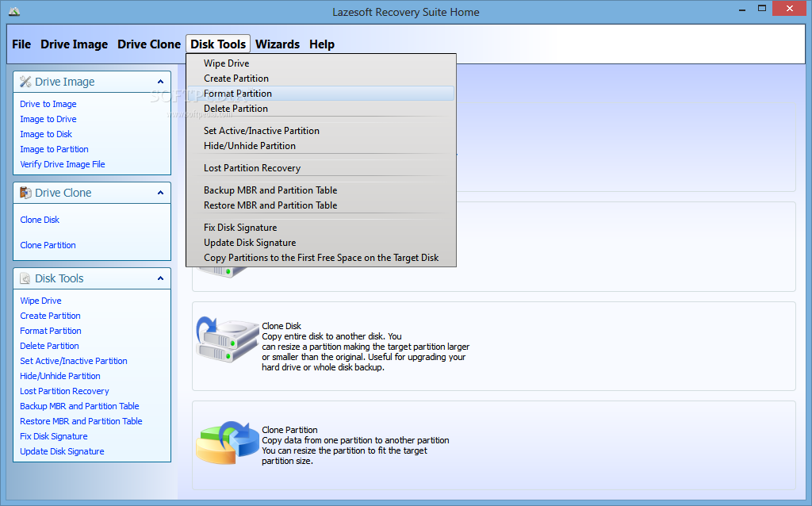The height and width of the screenshot is (506, 812).
Task: Click the Clone Partition pie chart icon
Action: click(x=228, y=443)
